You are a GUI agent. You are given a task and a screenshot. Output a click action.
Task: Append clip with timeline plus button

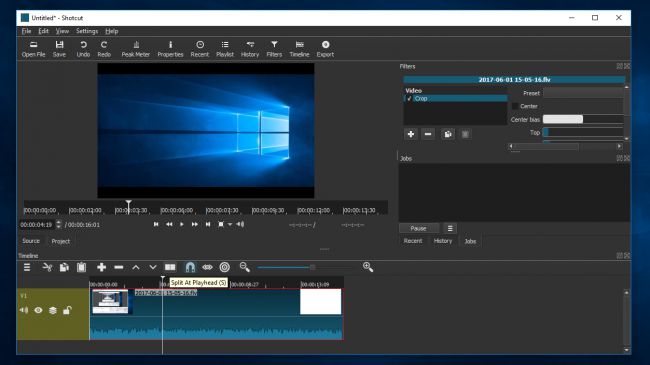click(101, 268)
